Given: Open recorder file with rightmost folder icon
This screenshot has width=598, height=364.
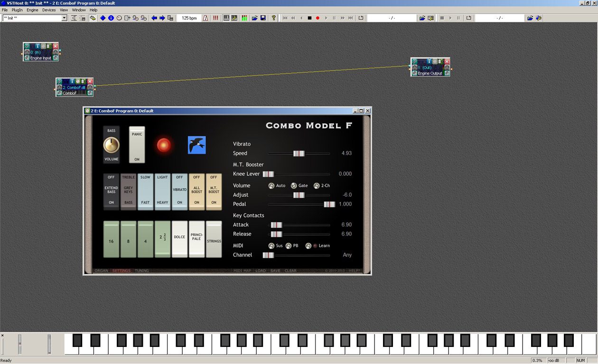Looking at the screenshot, I should pos(530,18).
